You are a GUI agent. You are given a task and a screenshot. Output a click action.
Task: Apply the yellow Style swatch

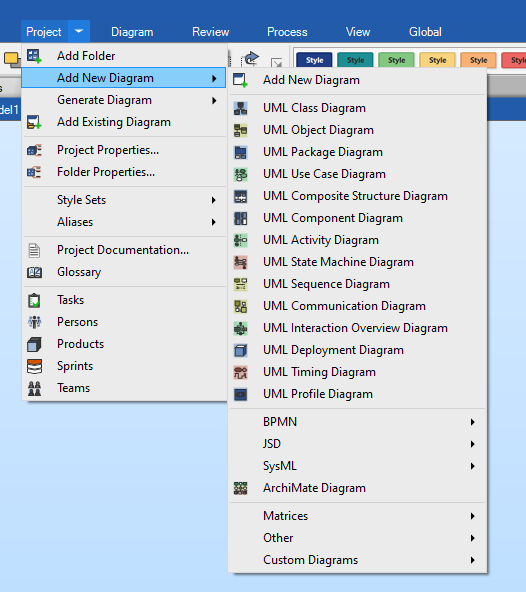point(437,60)
